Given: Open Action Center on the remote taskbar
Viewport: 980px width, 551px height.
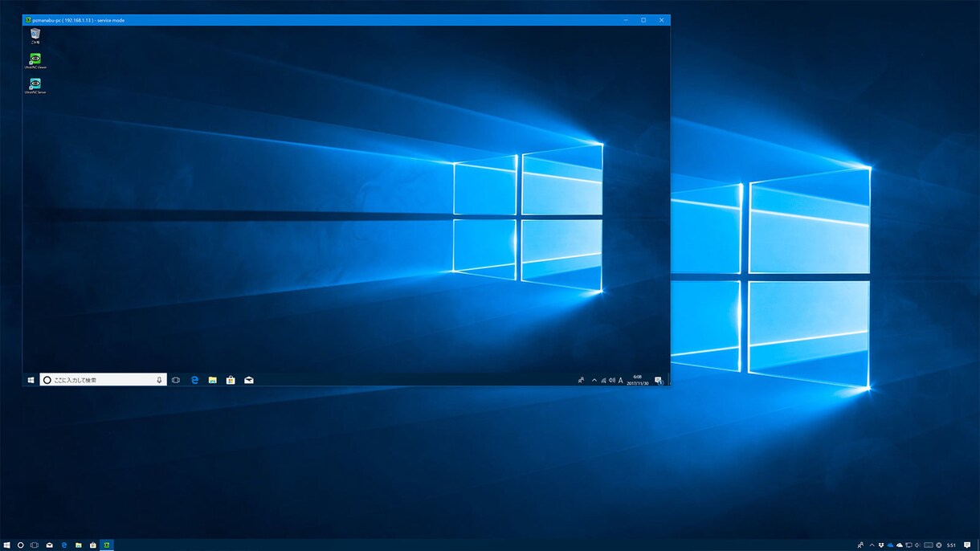Looking at the screenshot, I should [x=659, y=380].
